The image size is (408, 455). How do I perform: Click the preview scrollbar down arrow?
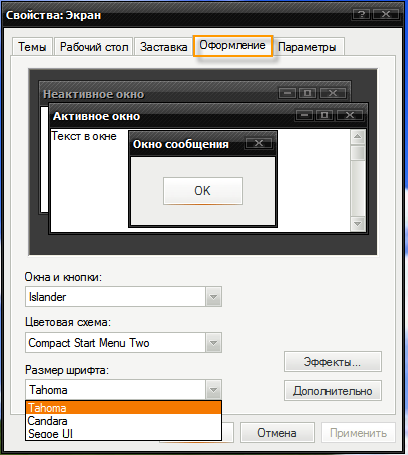(358, 224)
